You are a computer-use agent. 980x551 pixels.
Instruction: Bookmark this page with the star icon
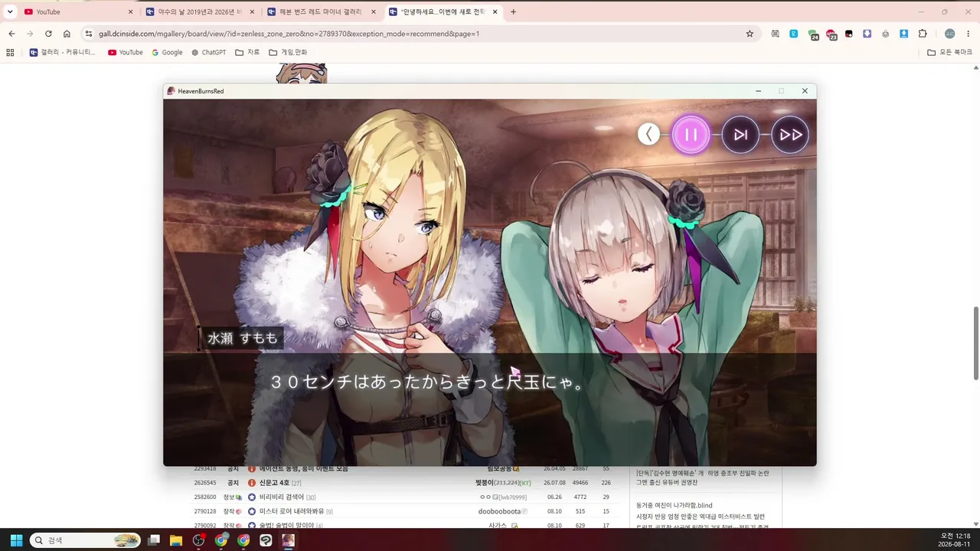pos(750,34)
